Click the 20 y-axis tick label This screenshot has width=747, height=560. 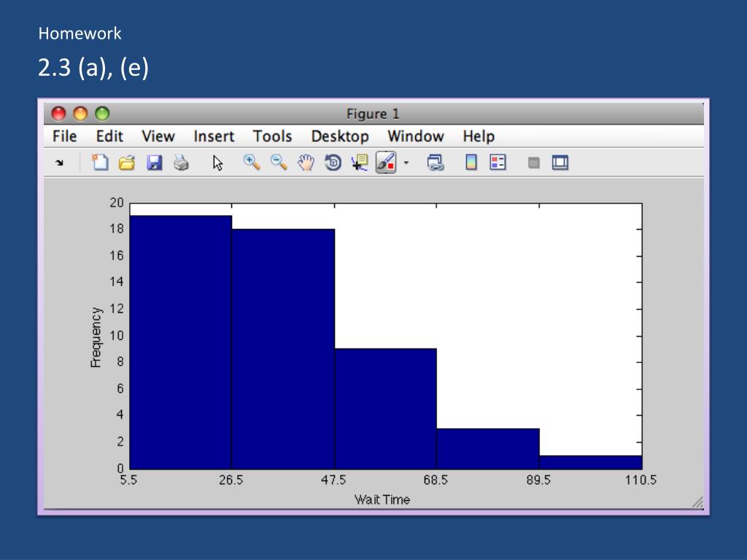117,203
